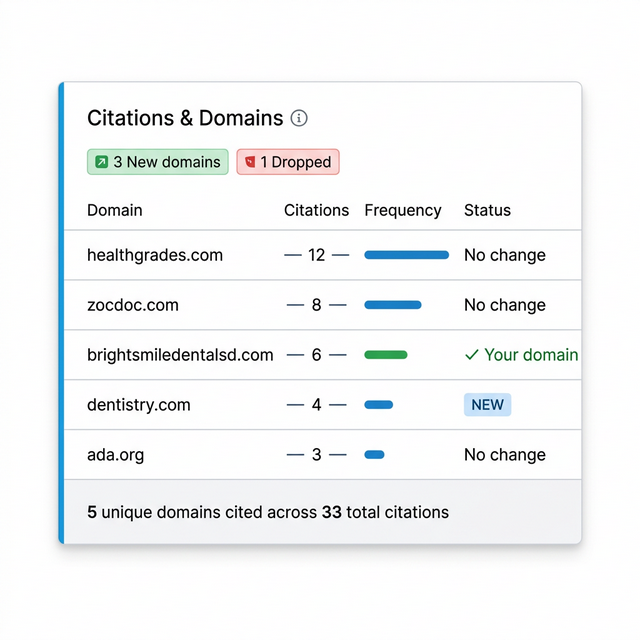Screen dimensions: 640x640
Task: Select the 1 Dropped badge
Action: tap(288, 162)
